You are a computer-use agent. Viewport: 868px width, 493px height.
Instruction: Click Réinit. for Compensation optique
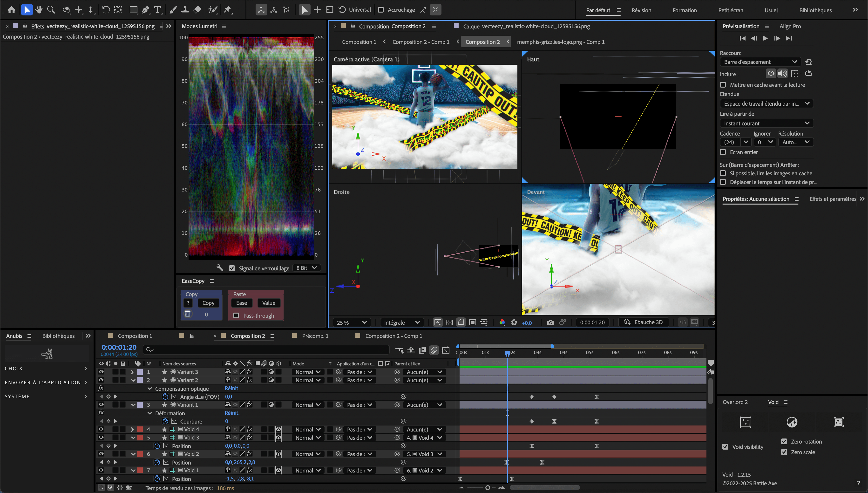click(232, 388)
